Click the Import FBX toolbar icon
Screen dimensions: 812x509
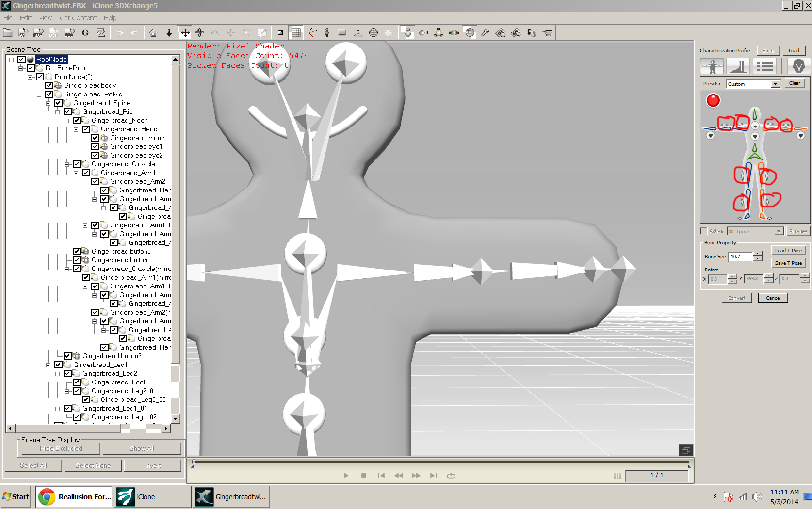38,33
